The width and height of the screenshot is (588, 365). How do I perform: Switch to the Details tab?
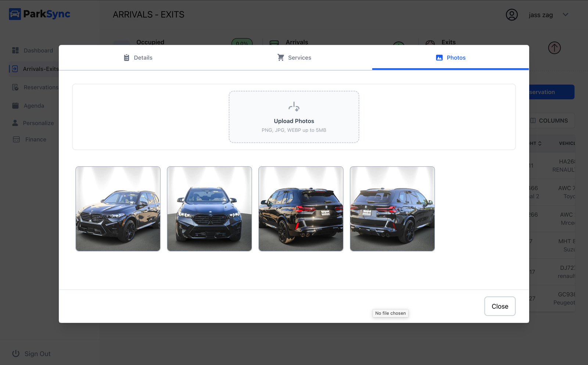click(137, 58)
